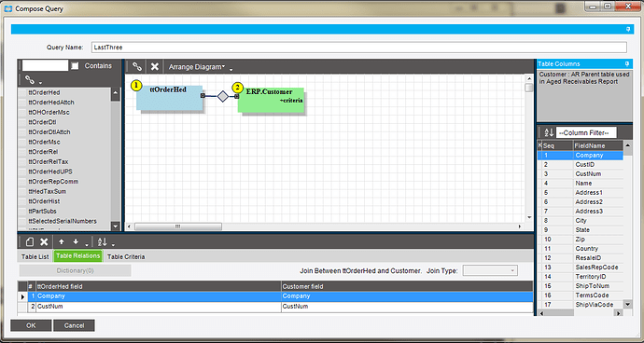
Task: Switch to the Table List tab
Action: 35,257
